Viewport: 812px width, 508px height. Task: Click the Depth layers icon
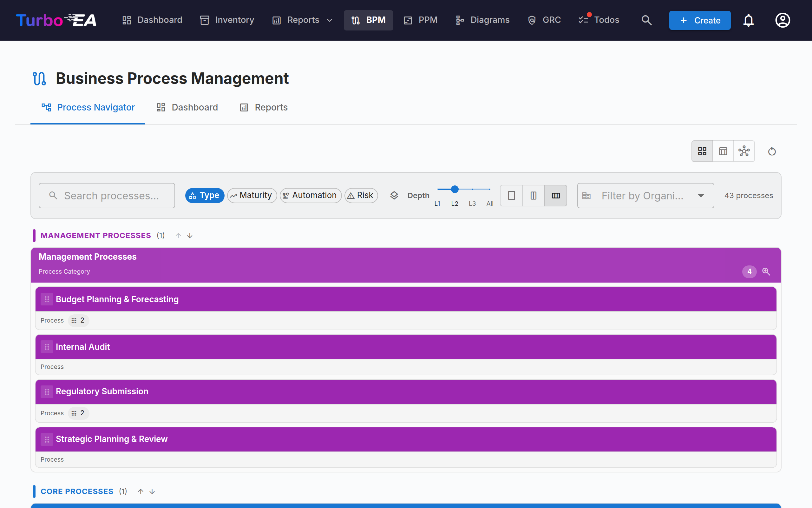[394, 196]
